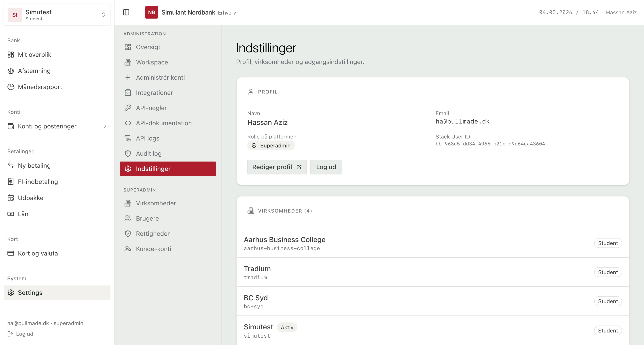Click the Student badge for Tradium
The height and width of the screenshot is (345, 644).
click(608, 272)
